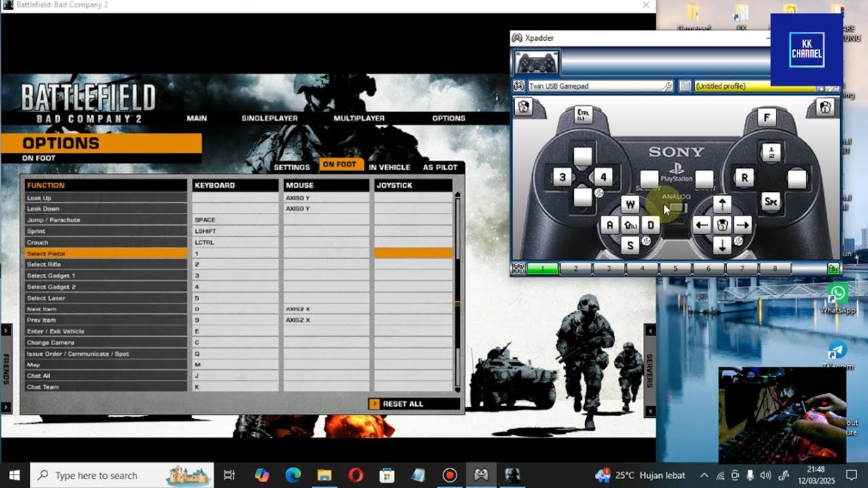Open the (Untitled profile) field
This screenshot has height=488, width=868.
click(757, 86)
